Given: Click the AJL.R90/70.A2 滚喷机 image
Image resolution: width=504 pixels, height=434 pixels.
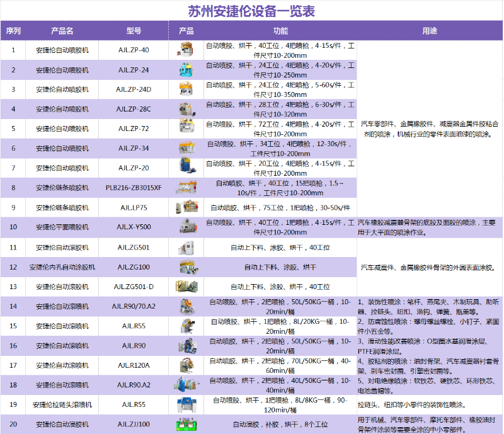Looking at the screenshot, I should pyautogui.click(x=186, y=306).
